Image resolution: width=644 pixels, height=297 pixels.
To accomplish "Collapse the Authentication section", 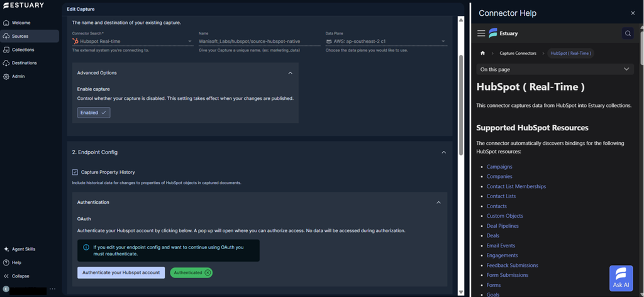I will (x=438, y=203).
